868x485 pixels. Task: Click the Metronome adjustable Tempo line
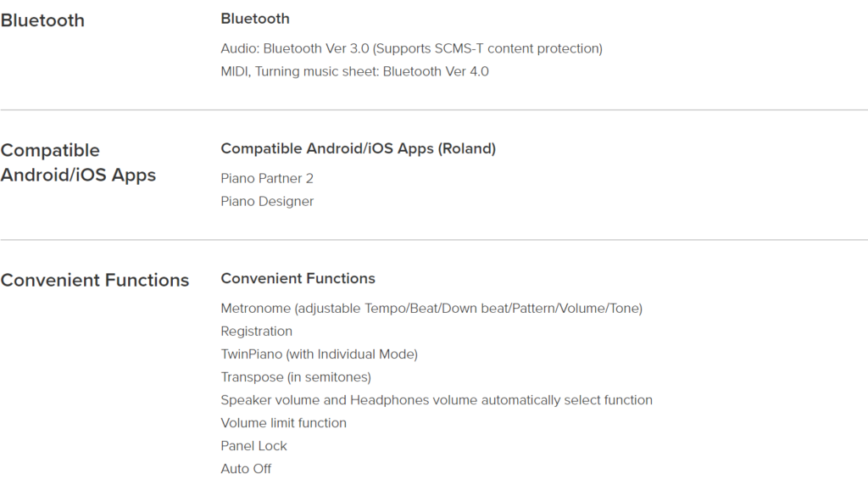431,309
